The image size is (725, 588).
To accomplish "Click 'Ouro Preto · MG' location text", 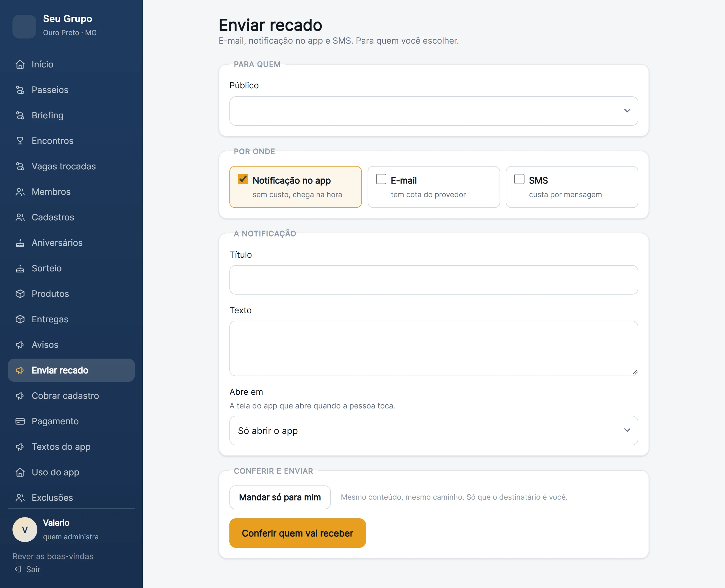I will click(x=70, y=33).
